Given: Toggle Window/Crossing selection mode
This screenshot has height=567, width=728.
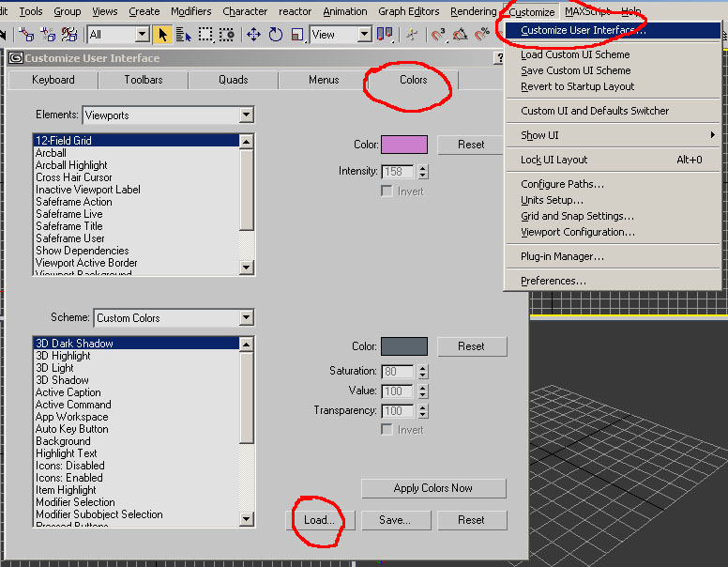Looking at the screenshot, I should click(x=227, y=35).
